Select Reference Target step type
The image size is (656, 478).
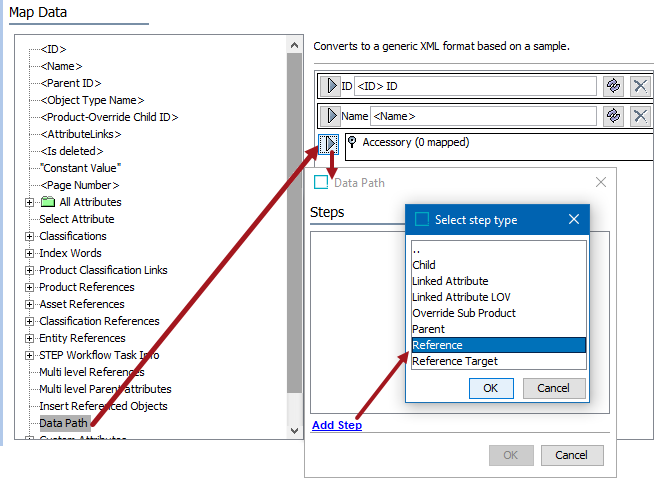tap(498, 361)
